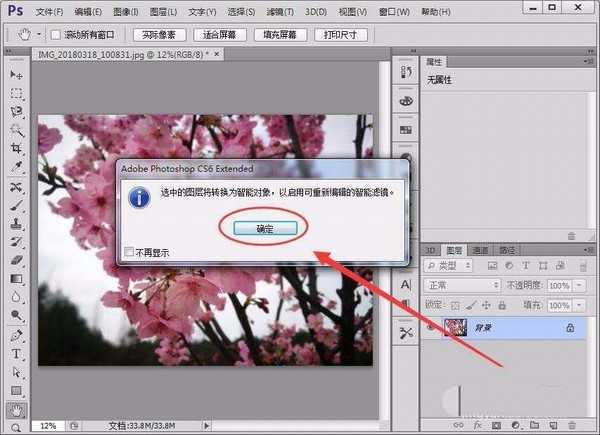Click trash icon in Properties panel
Screen dimensions: 600x435
click(x=571, y=236)
